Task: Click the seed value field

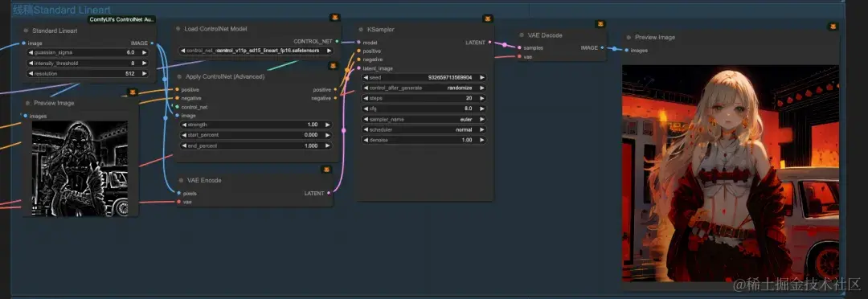Action: (424, 77)
